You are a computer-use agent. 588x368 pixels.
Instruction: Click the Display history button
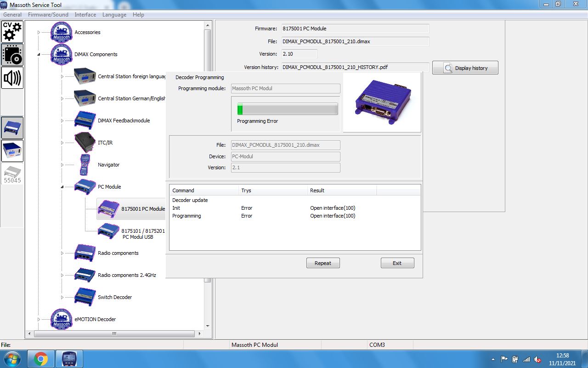pos(465,68)
